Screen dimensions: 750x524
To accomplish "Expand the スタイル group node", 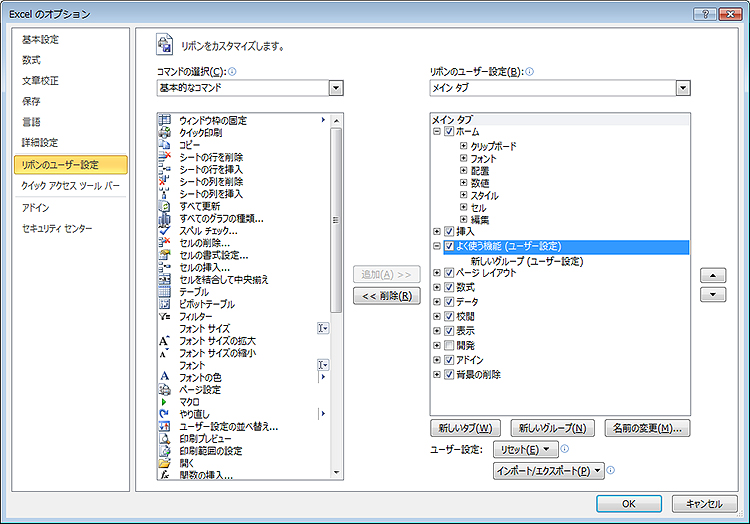I will point(463,195).
